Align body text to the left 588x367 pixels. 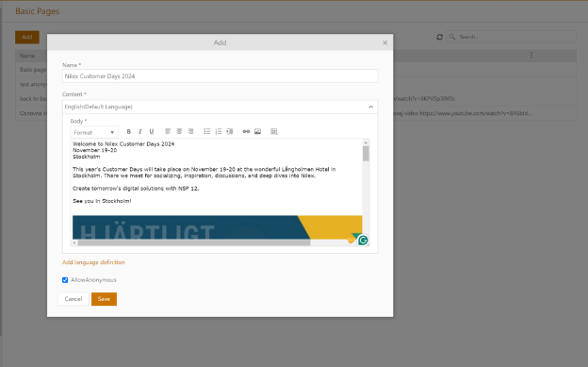click(168, 131)
